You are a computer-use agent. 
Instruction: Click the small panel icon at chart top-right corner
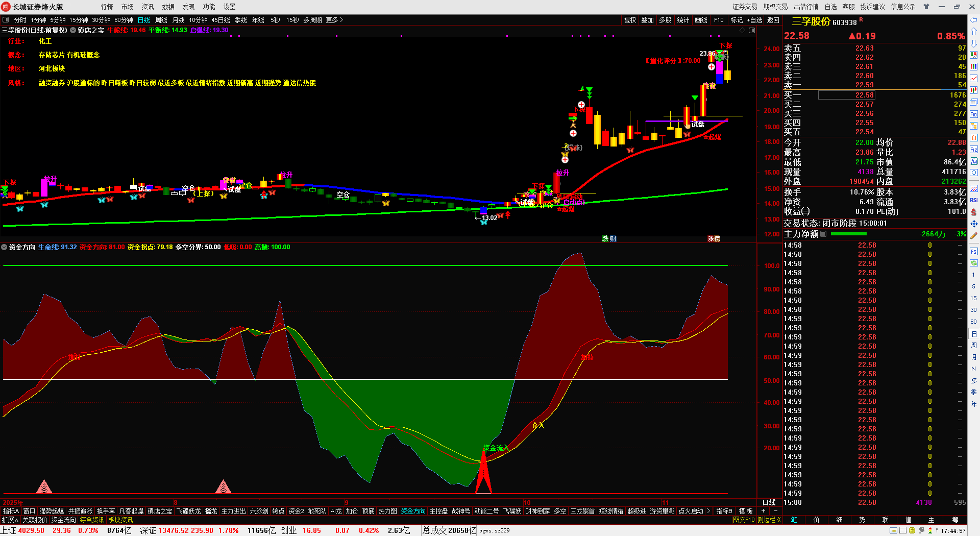[752, 31]
